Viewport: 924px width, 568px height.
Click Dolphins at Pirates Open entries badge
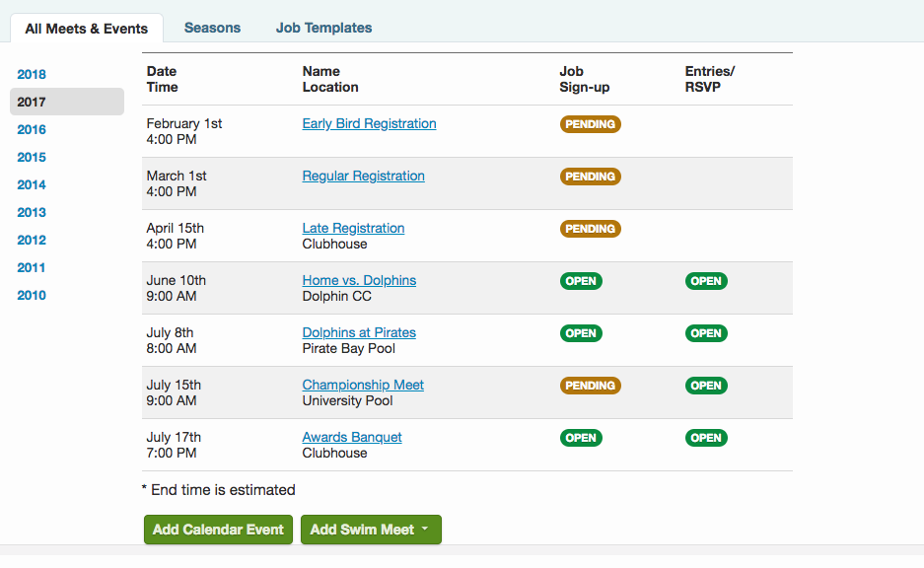[706, 333]
